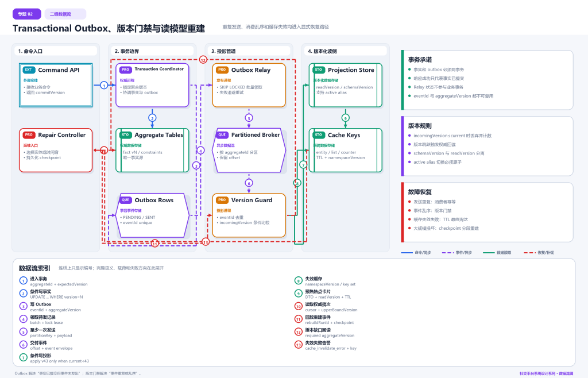Click the Version Guard node title

point(252,200)
